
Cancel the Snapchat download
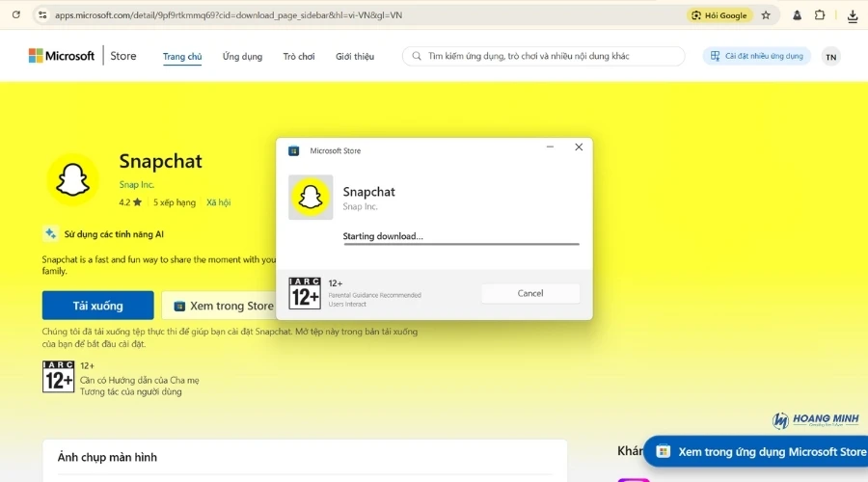[x=530, y=293]
